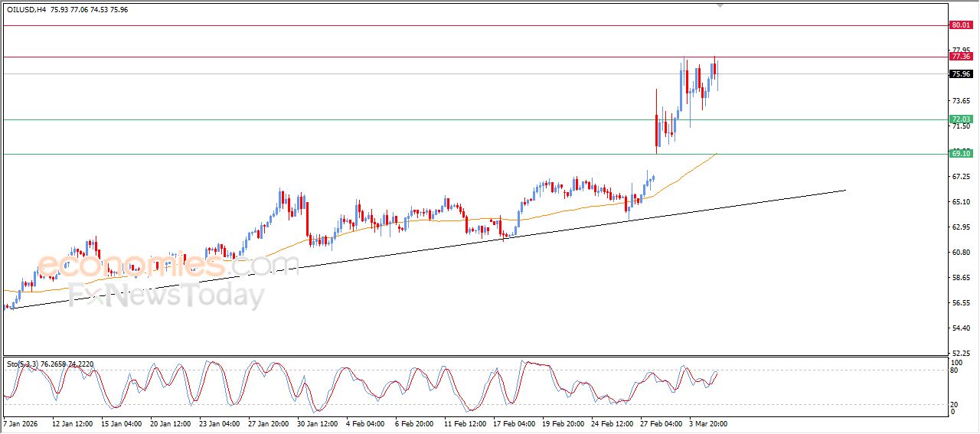
Task: Click the 6 Feb 20:00 time label
Action: 415,423
